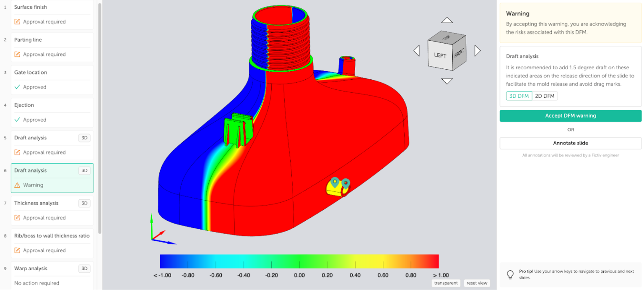Click the Annotate slide button
The height and width of the screenshot is (290, 644).
click(570, 143)
